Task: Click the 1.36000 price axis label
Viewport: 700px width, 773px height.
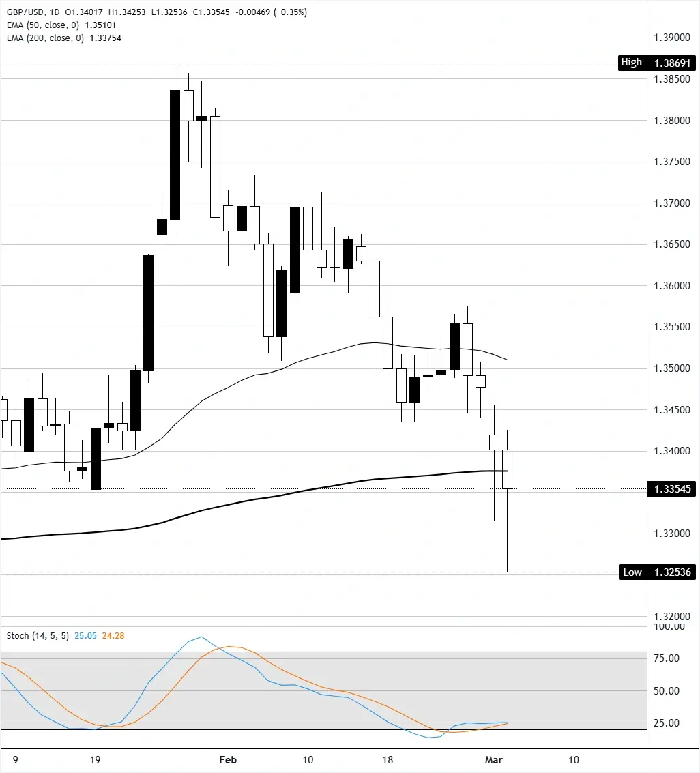Action: click(671, 286)
